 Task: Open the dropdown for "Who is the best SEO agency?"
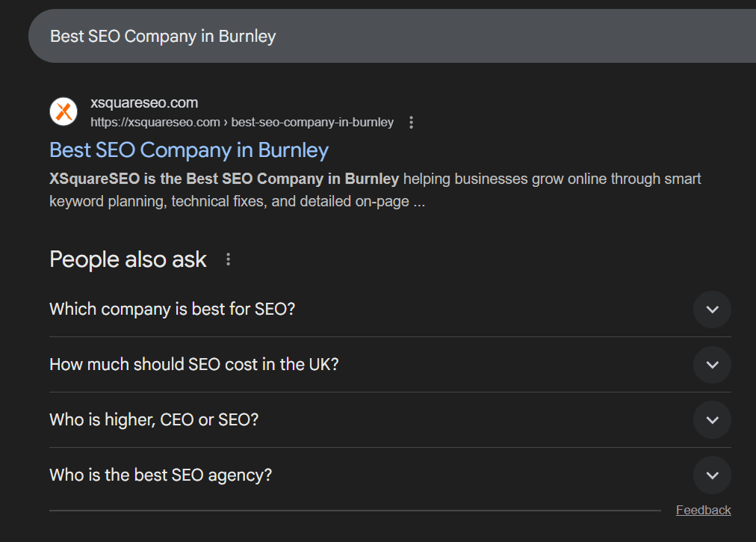pyautogui.click(x=711, y=475)
